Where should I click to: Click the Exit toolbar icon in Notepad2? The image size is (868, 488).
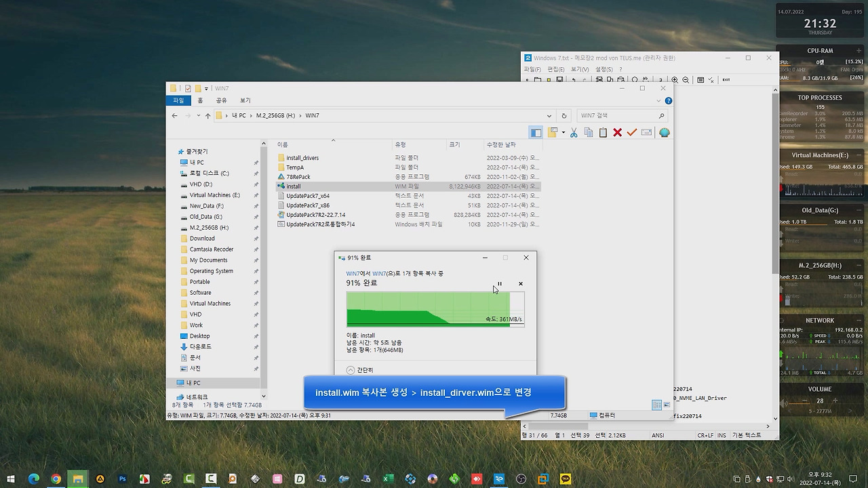[x=726, y=80]
